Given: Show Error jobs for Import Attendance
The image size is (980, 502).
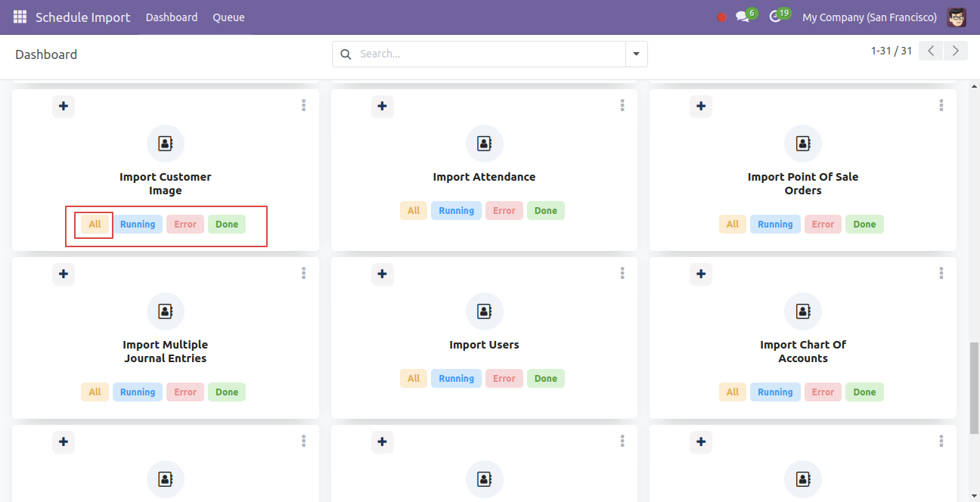Looking at the screenshot, I should click(x=504, y=211).
